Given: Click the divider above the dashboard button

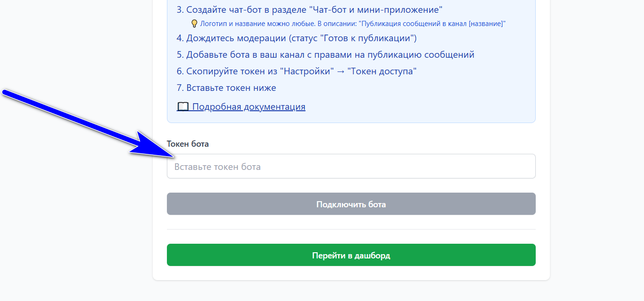Looking at the screenshot, I should click(351, 230).
